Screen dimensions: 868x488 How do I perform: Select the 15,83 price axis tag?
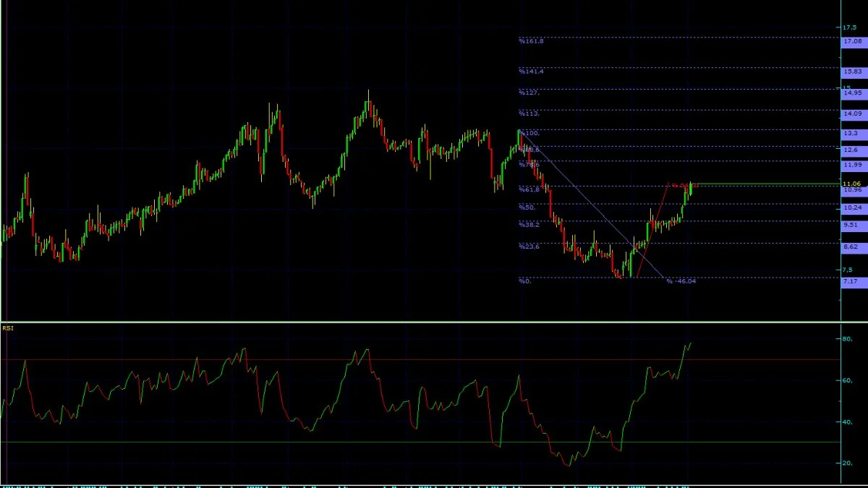(x=853, y=72)
